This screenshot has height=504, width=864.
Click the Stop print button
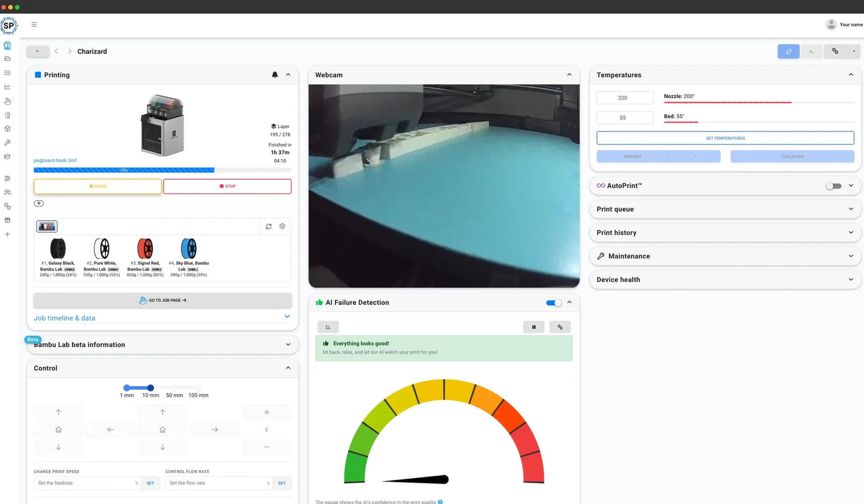pos(227,186)
